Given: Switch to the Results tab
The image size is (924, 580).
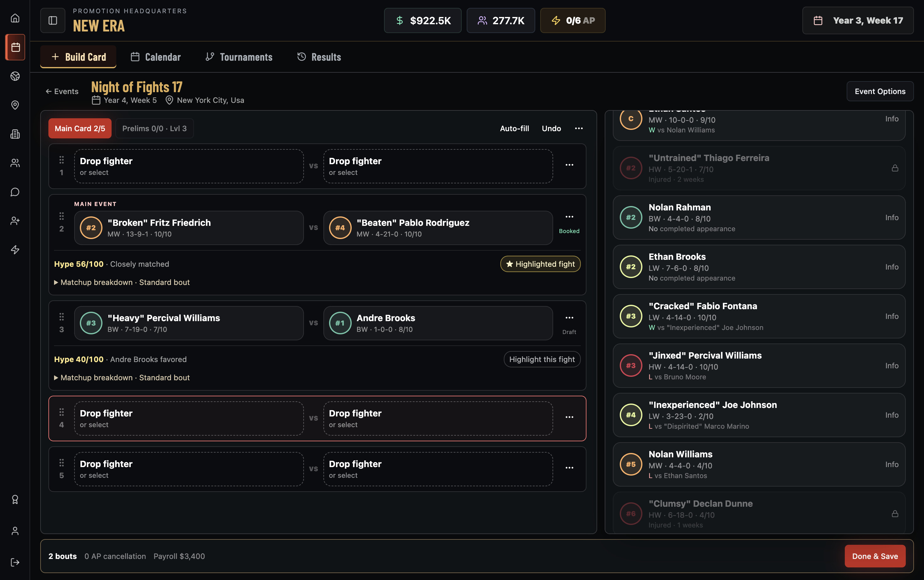Looking at the screenshot, I should coord(319,57).
